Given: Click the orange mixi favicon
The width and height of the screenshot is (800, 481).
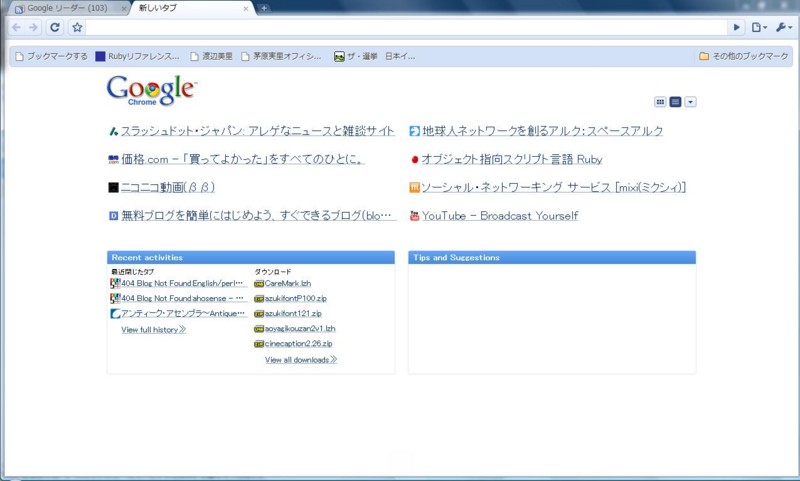Looking at the screenshot, I should pos(414,188).
